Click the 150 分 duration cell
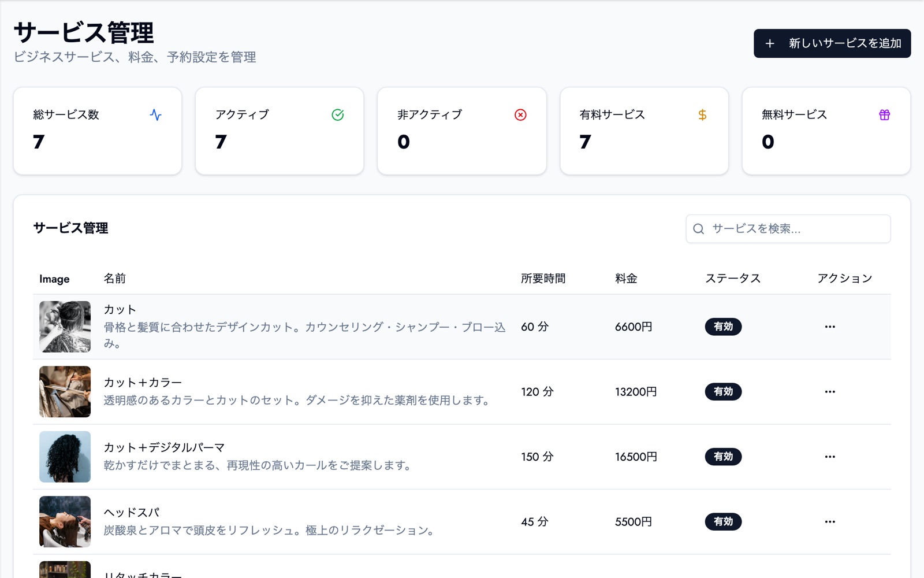 pos(537,457)
